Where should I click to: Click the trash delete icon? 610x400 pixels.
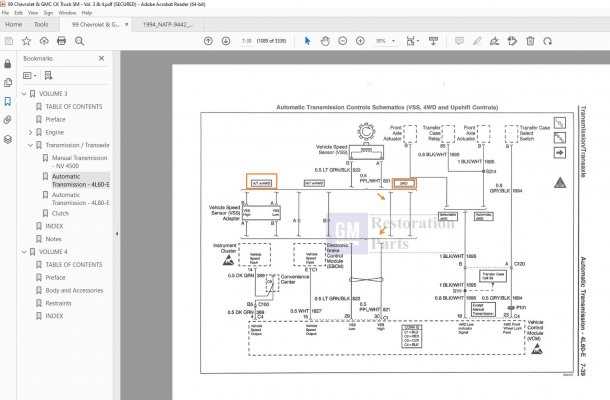(x=530, y=41)
